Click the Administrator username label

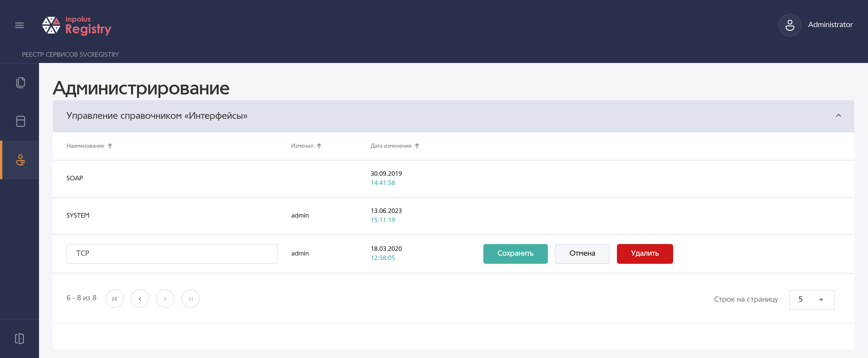click(x=830, y=25)
